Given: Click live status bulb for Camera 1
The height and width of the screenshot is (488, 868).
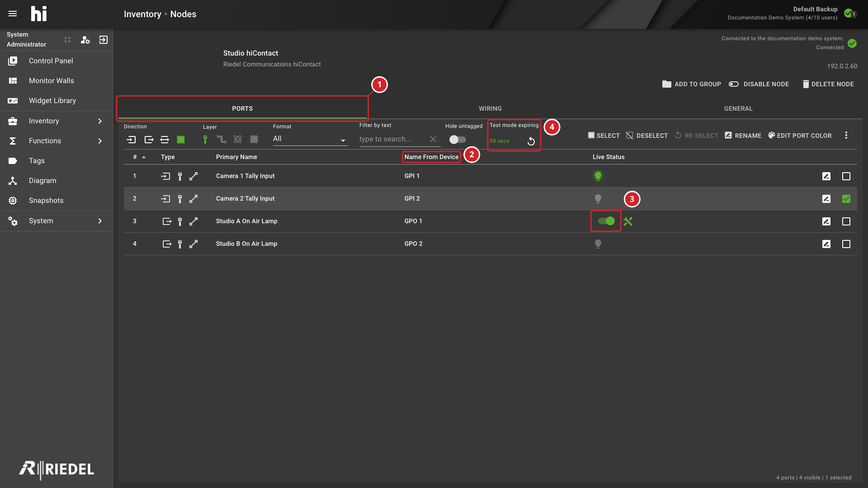Looking at the screenshot, I should pos(598,176).
